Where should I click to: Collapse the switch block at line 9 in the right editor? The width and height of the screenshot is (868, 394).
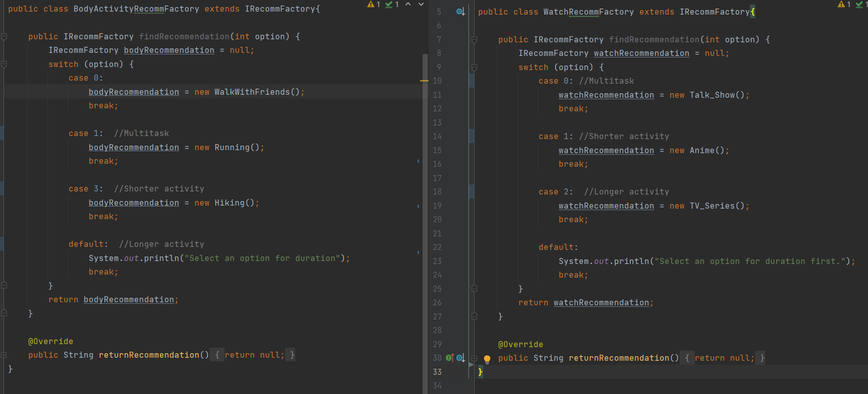(474, 68)
